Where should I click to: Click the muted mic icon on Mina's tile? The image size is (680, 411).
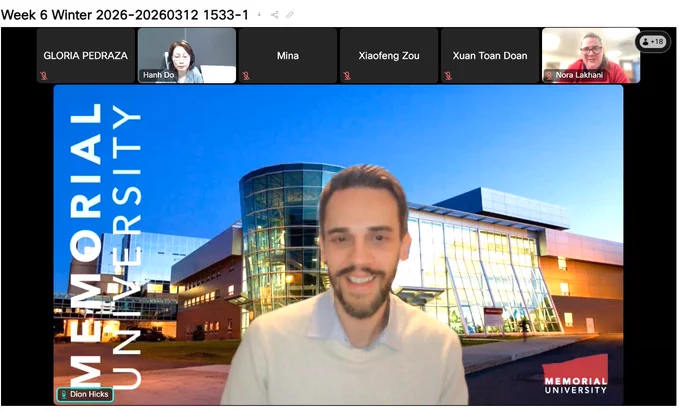[x=246, y=76]
